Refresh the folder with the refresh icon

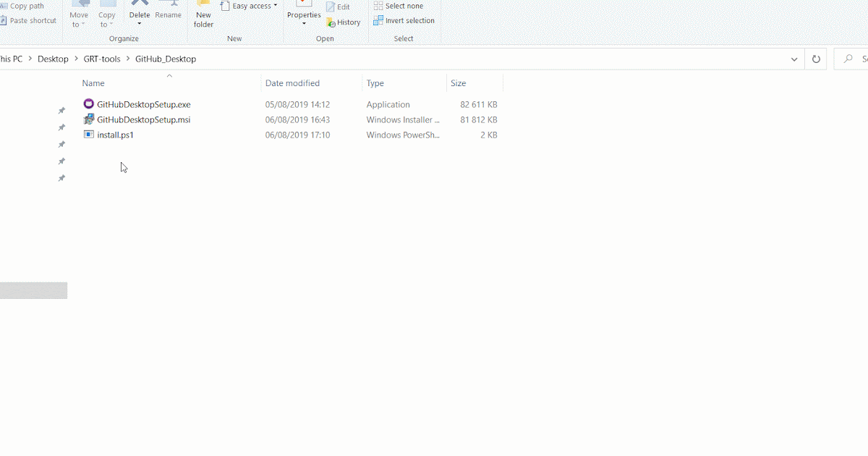[817, 59]
